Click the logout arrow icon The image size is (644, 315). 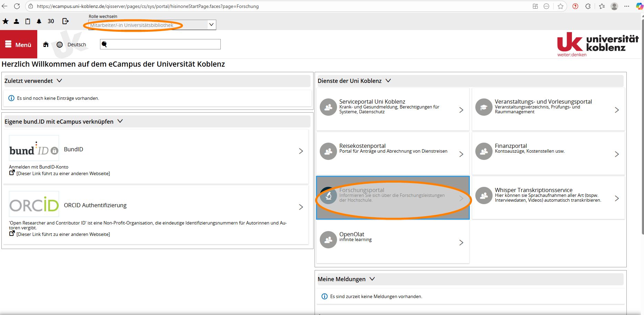(x=65, y=21)
